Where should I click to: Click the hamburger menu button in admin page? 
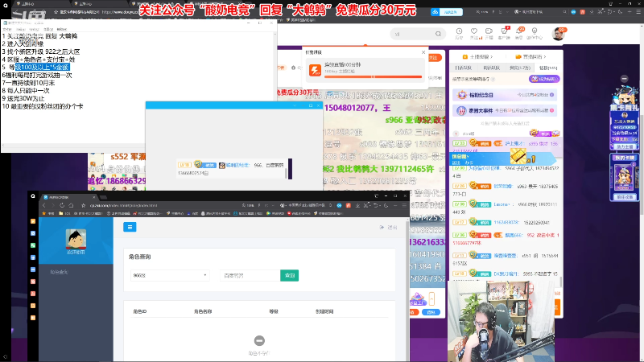tap(130, 227)
